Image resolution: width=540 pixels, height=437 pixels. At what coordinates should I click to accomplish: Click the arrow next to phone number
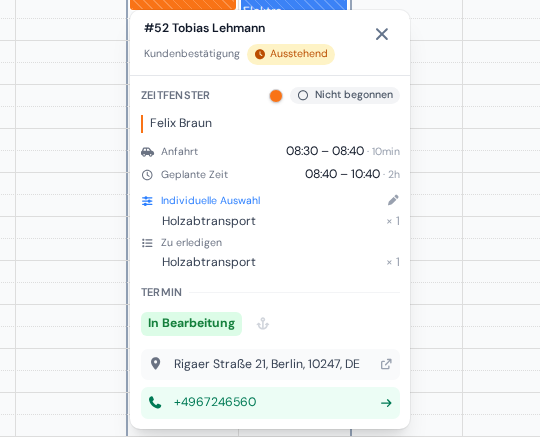386,403
